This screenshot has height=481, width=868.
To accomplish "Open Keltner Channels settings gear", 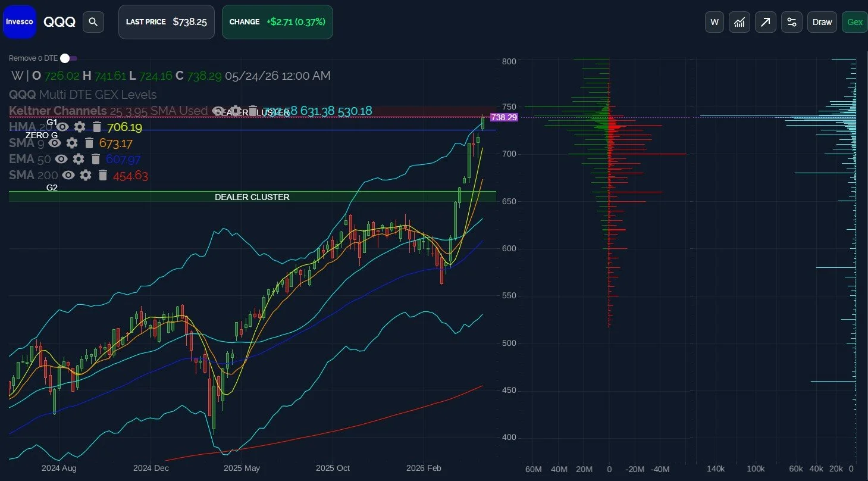I will tap(236, 111).
